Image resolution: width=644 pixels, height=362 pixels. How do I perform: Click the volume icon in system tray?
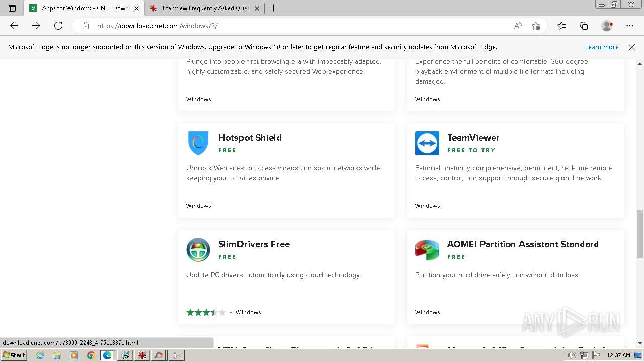pos(572,355)
